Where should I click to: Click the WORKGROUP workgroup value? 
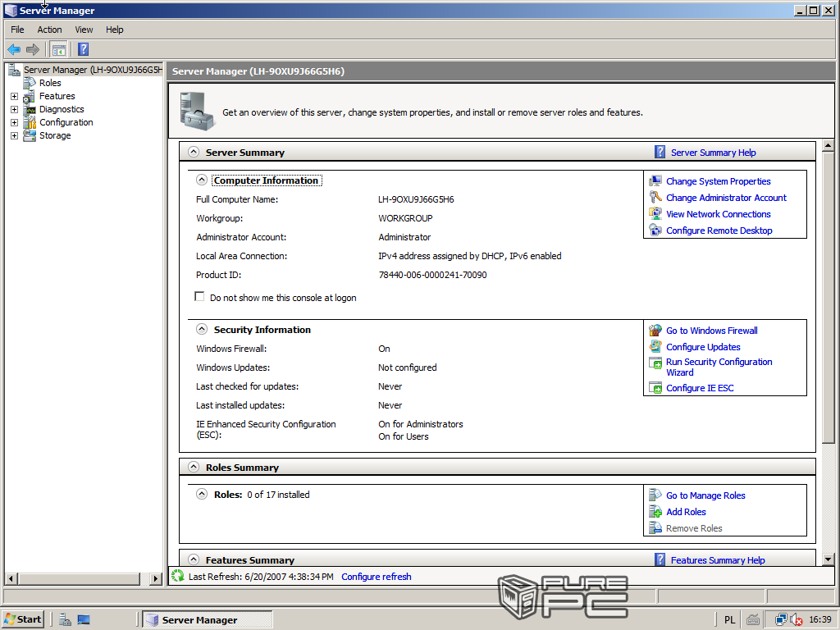[405, 218]
